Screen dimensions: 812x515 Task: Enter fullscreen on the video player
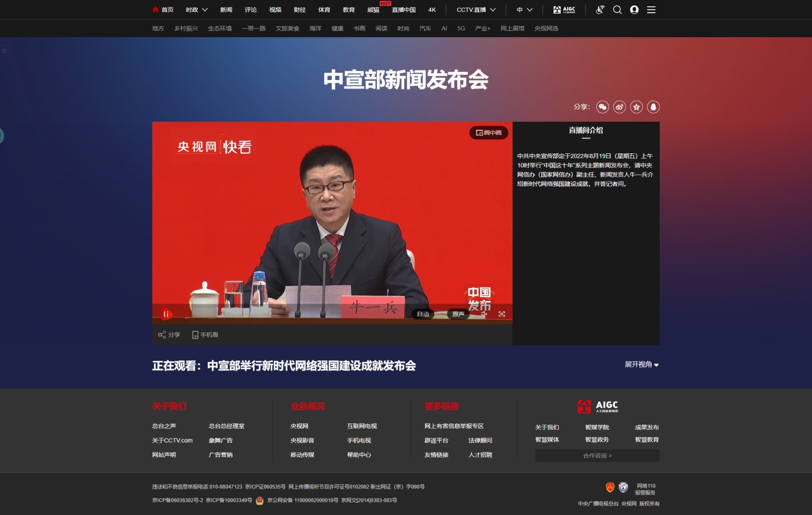(502, 314)
